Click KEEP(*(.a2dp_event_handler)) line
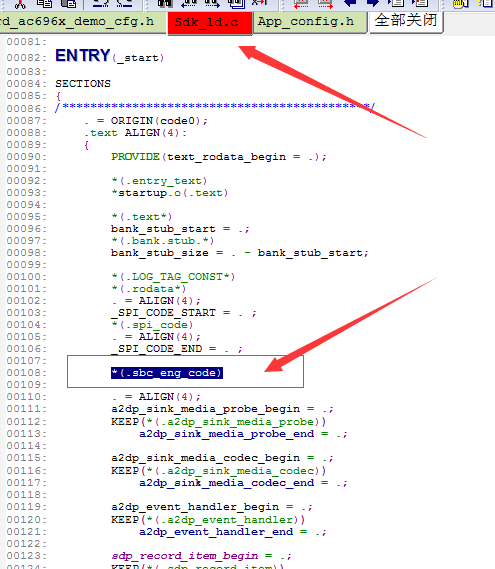This screenshot has width=495, height=569. click(208, 520)
